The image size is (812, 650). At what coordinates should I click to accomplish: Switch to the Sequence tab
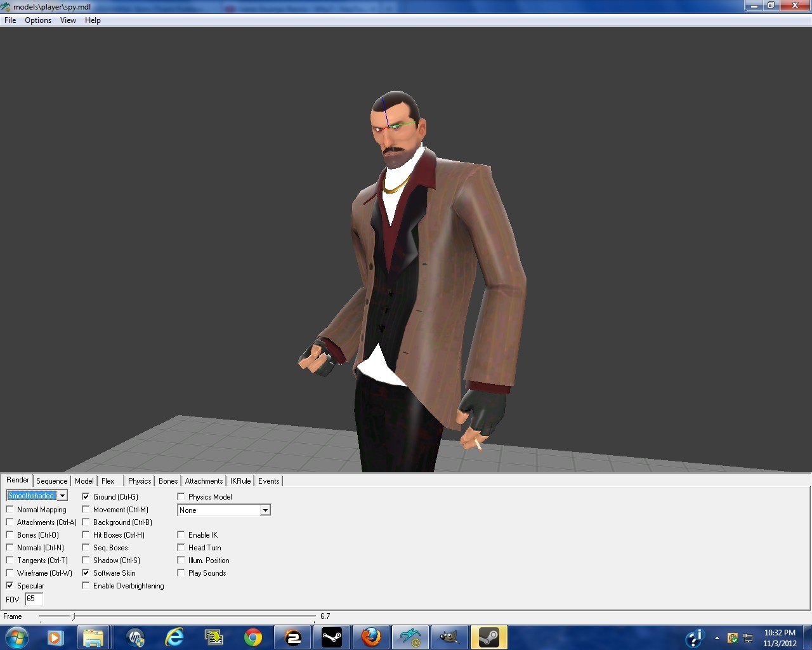[x=51, y=481]
